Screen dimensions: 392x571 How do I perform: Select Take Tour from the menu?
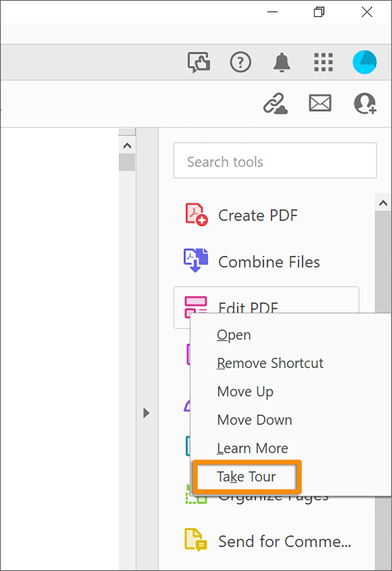[247, 476]
